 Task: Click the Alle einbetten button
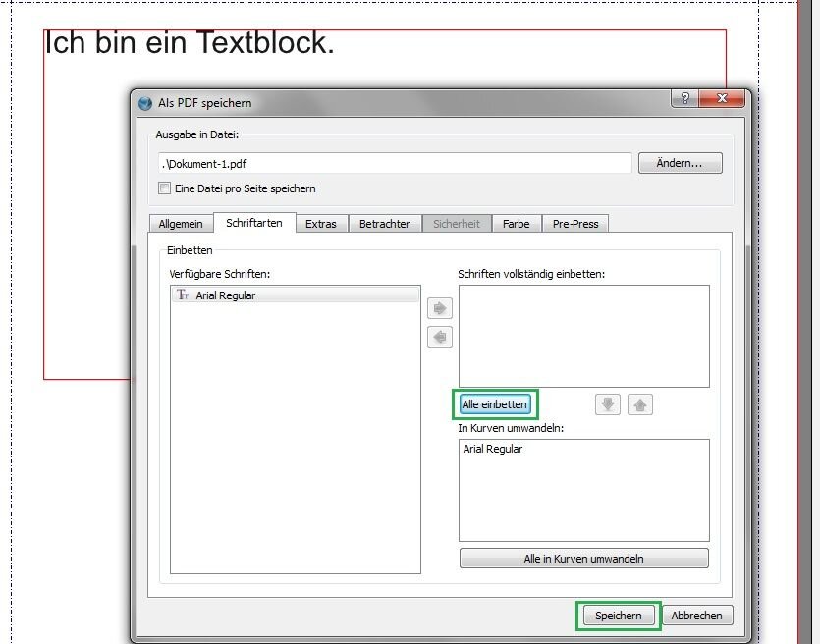[x=495, y=404]
